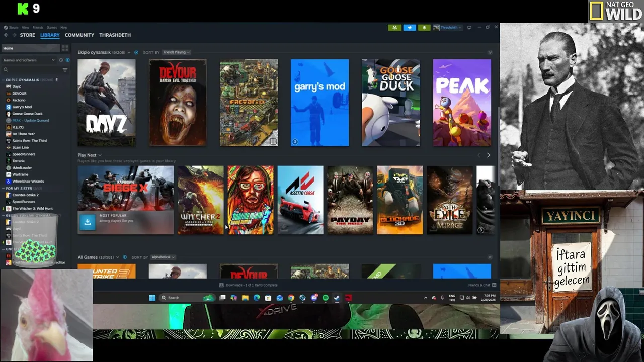This screenshot has width=644, height=362.
Task: Select The Witcher 3: Wild Hunt
Action: click(32, 208)
